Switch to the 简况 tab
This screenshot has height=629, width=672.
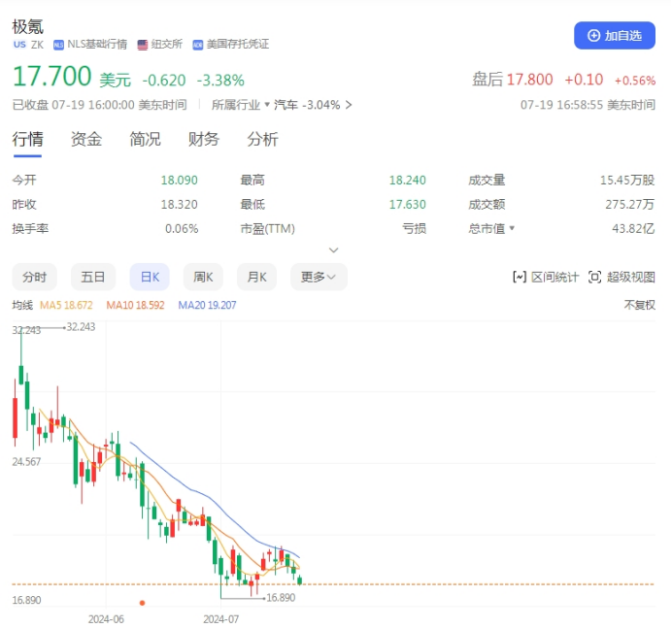(145, 139)
